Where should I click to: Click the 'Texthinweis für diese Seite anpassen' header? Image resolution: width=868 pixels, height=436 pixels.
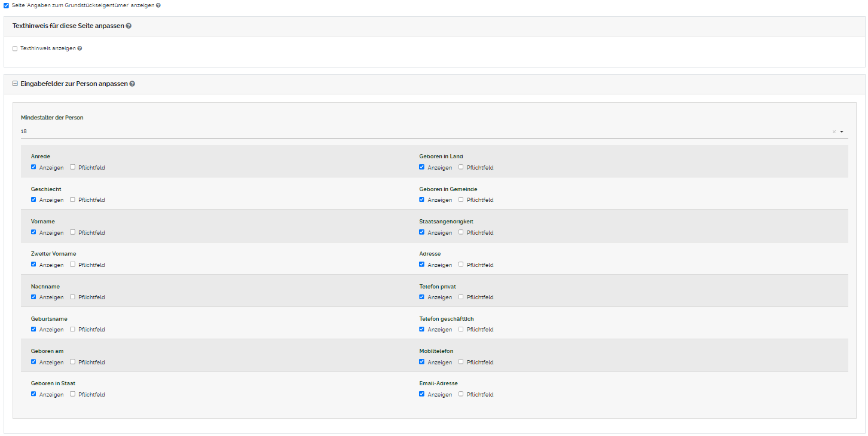pos(68,26)
